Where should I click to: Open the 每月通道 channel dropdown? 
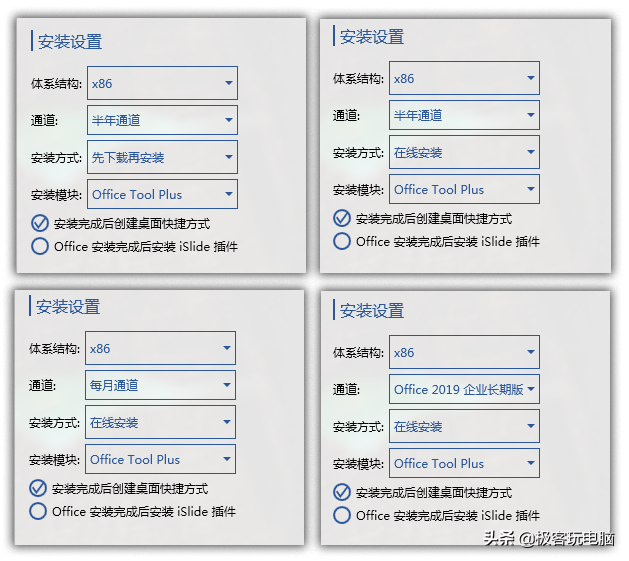click(x=160, y=385)
